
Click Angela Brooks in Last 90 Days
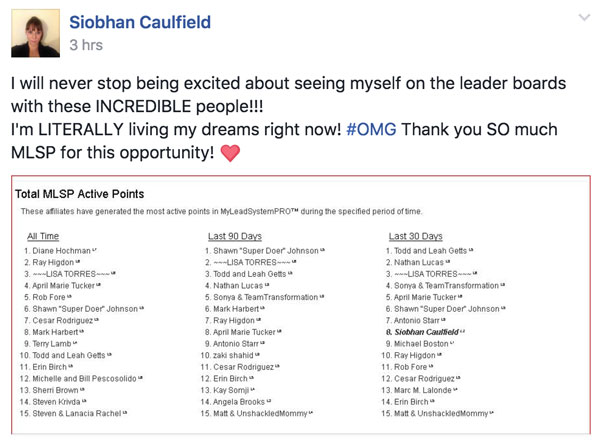(239, 402)
